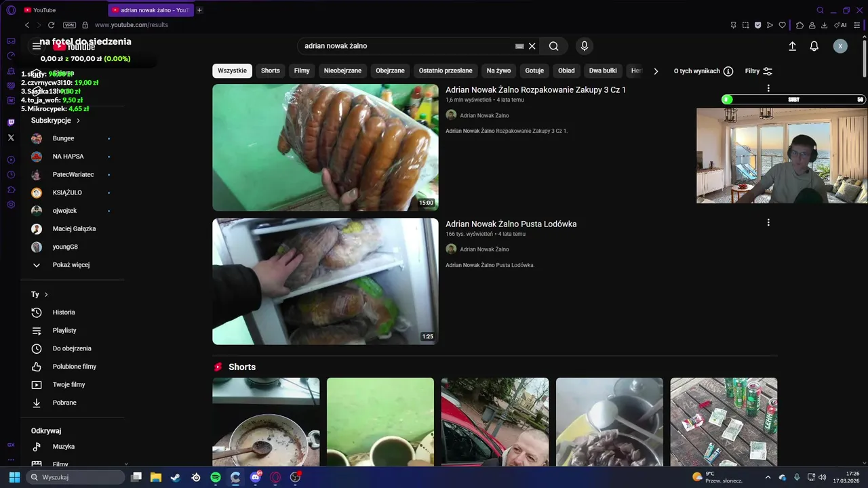Select the Obejrzane filter chip
868x488 pixels.
click(x=390, y=70)
